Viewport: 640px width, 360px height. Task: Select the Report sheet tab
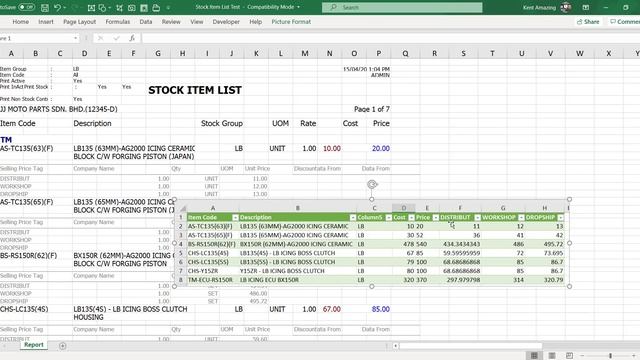click(33, 345)
